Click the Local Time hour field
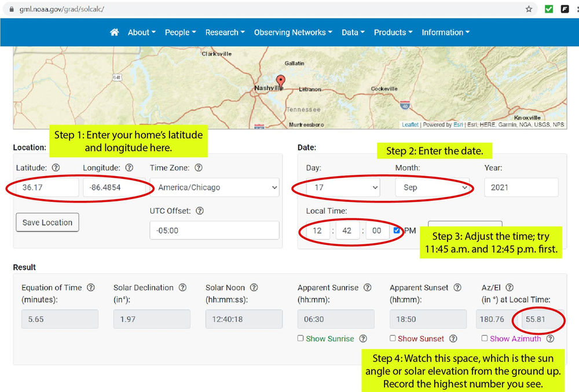The height and width of the screenshot is (392, 579). coord(317,230)
